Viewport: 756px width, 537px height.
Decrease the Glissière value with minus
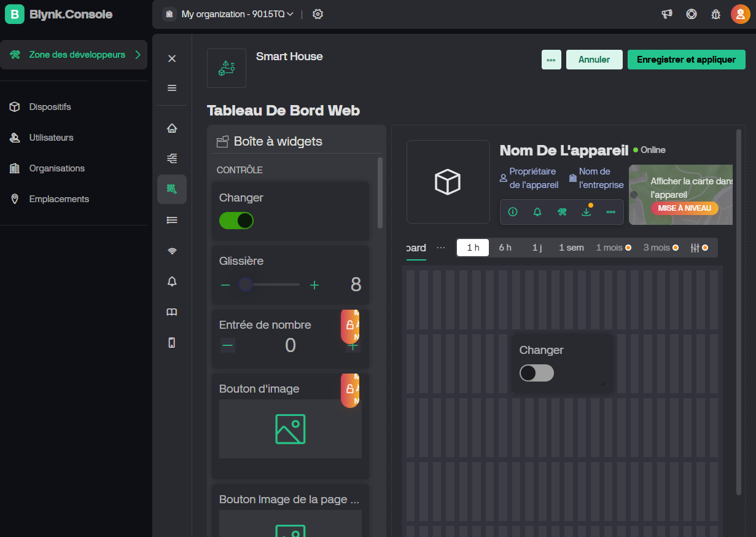[x=225, y=284]
